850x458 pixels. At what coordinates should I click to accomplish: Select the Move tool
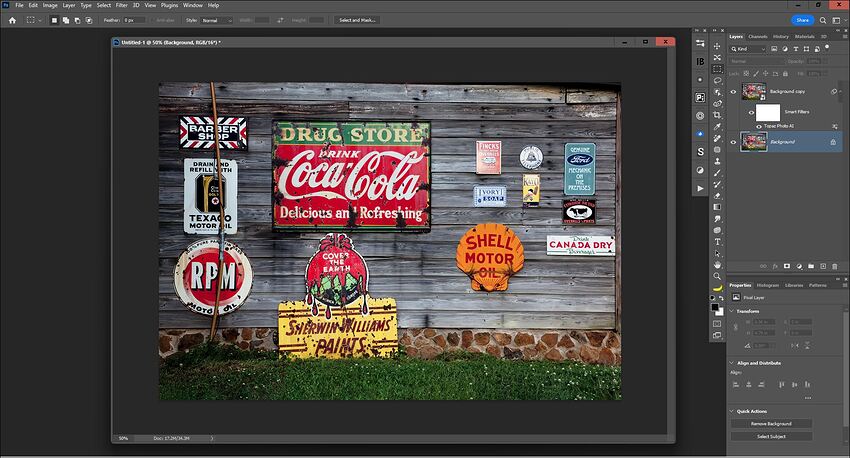(x=717, y=46)
